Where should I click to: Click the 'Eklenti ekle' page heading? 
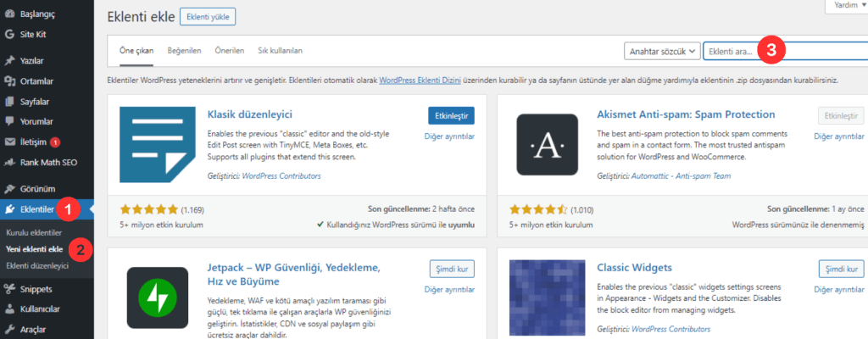click(x=141, y=17)
